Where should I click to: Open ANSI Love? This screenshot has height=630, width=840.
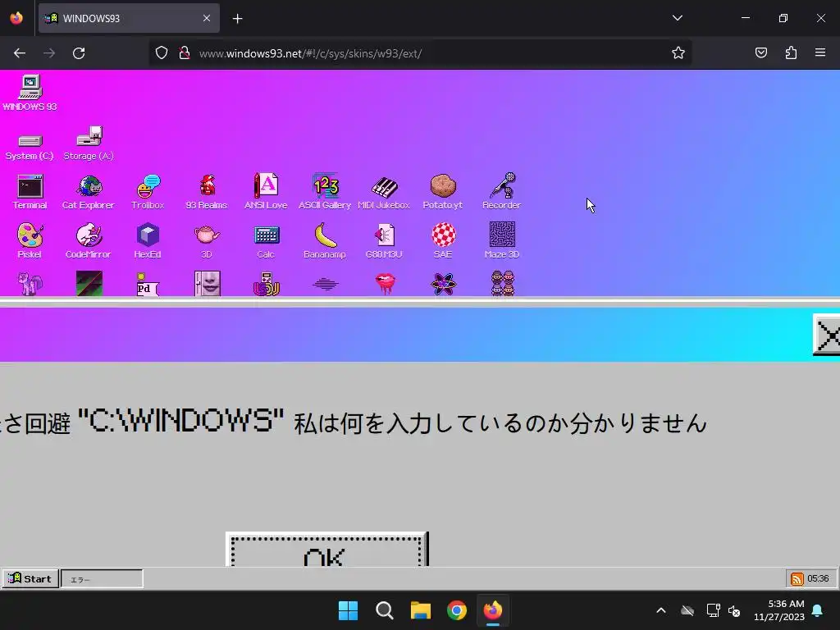[x=266, y=192]
